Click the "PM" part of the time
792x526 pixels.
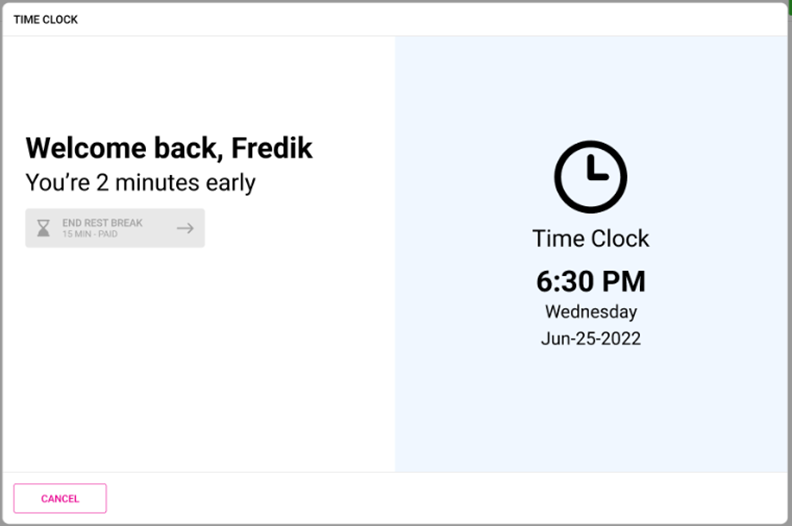pos(622,281)
